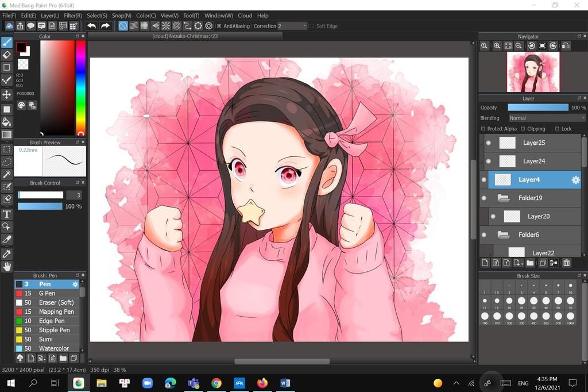Open the add-brush dropdown in Brush panel
Viewport: 588px width, 392px height.
pyautogui.click(x=41, y=358)
